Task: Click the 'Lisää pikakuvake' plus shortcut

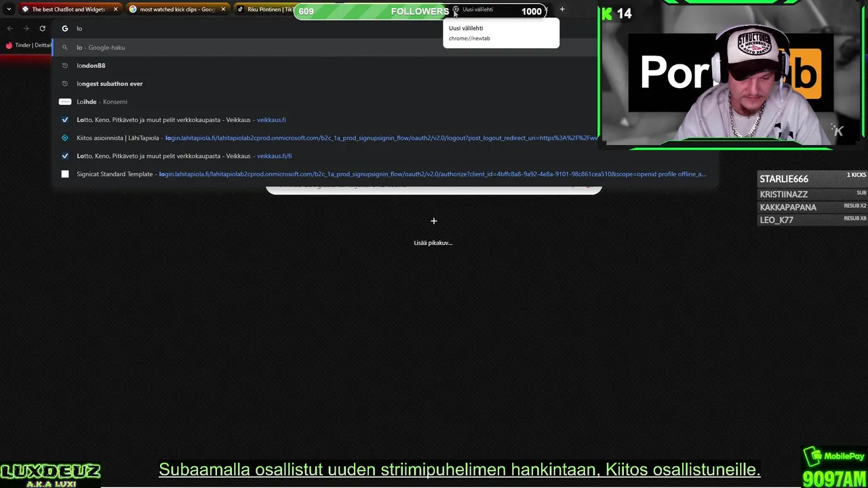Action: click(434, 221)
